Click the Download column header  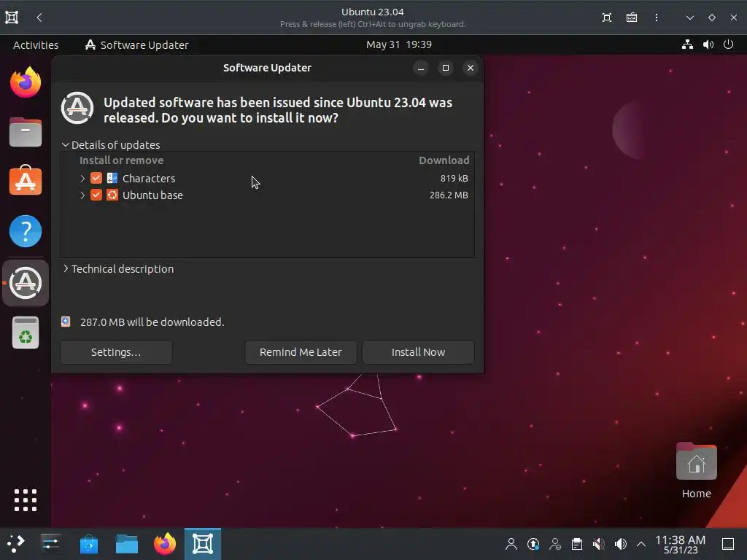tap(444, 160)
